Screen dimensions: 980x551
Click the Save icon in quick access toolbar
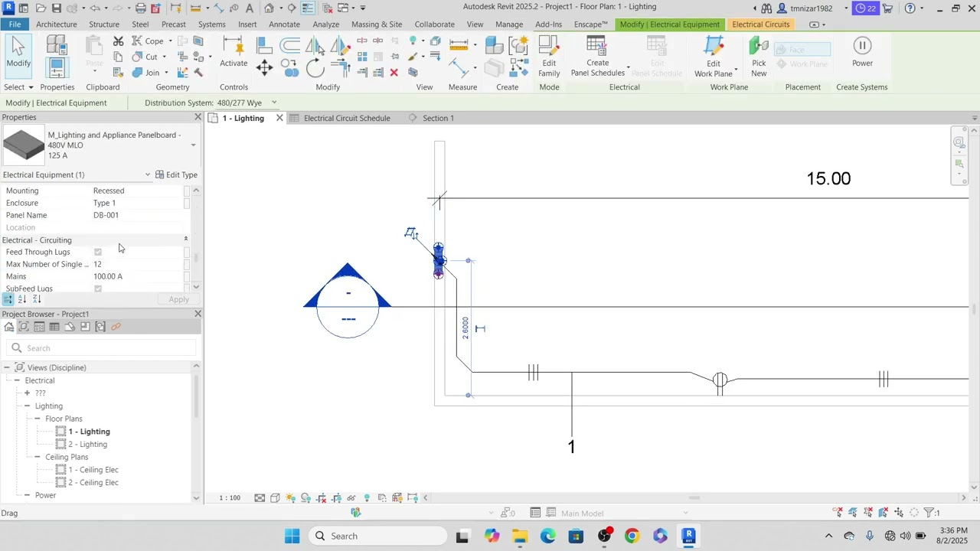[56, 8]
